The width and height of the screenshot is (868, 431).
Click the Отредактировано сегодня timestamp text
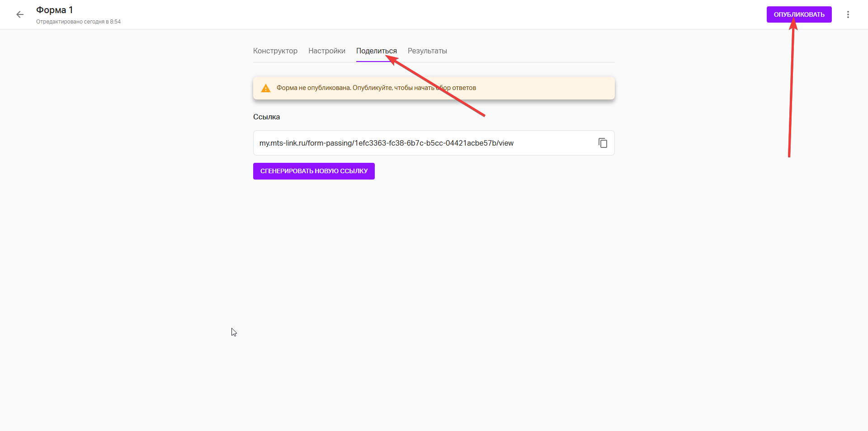point(78,22)
